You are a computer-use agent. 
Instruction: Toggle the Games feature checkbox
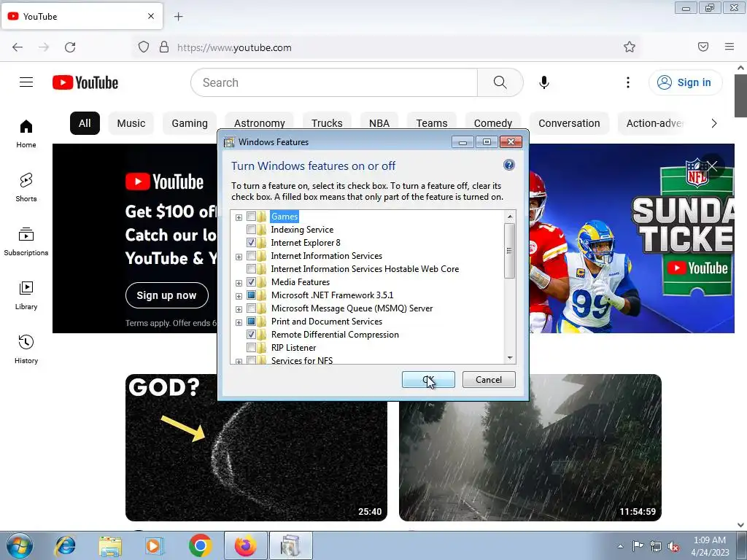(x=251, y=217)
